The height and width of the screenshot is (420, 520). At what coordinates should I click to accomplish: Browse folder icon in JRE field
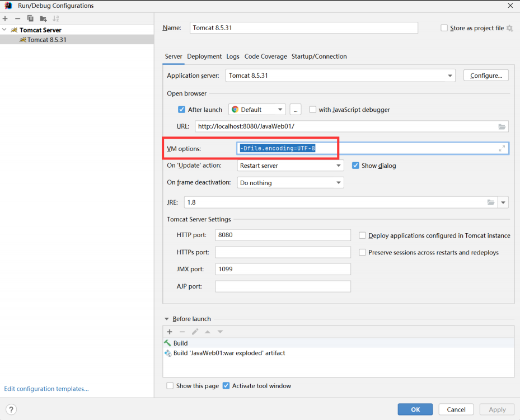point(491,202)
